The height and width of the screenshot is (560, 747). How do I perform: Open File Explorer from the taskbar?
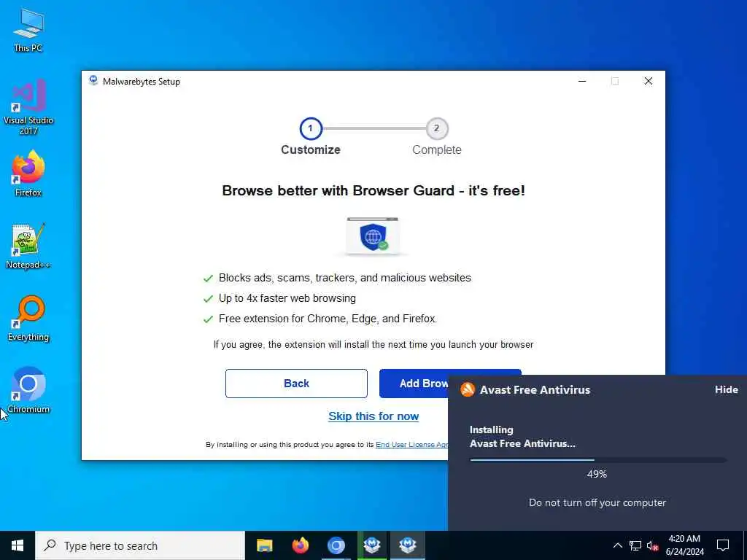(x=264, y=545)
